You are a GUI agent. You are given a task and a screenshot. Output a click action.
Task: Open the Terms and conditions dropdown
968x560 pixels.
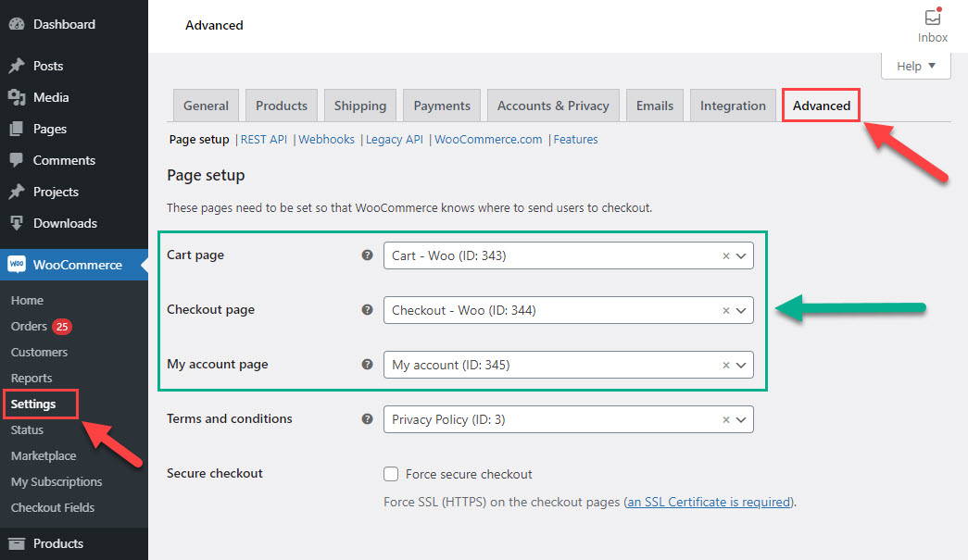click(x=568, y=419)
